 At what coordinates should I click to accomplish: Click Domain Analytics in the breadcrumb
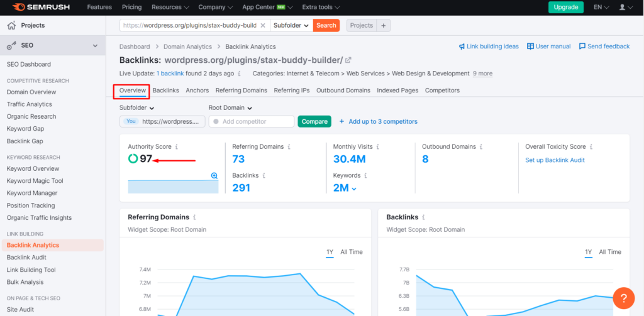(x=187, y=46)
